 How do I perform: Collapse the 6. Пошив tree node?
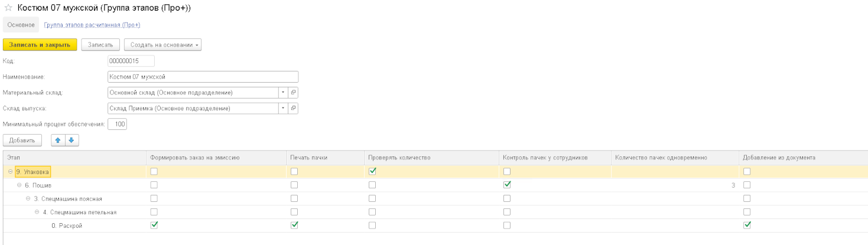19,185
